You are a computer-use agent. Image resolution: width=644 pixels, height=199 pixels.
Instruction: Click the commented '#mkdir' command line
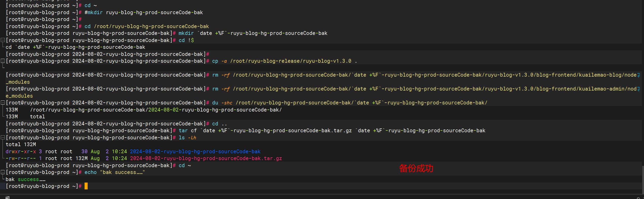tap(104, 12)
